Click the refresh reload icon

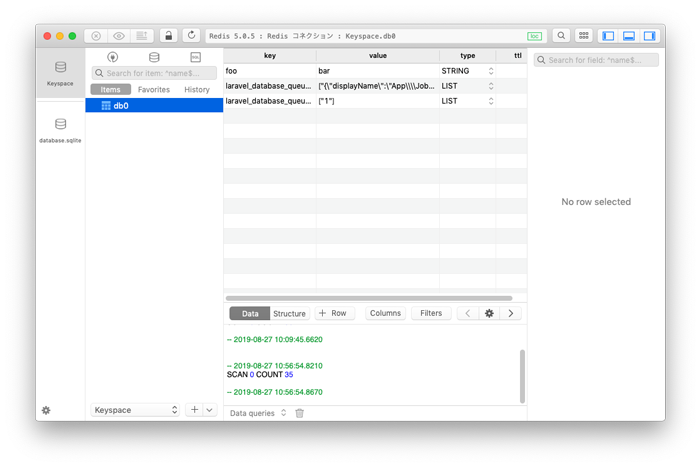(191, 36)
